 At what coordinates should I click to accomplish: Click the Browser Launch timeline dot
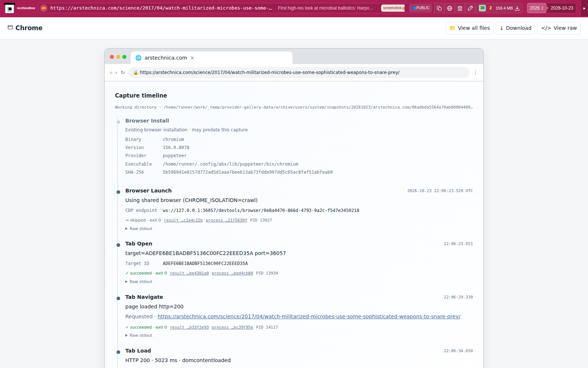click(x=118, y=192)
